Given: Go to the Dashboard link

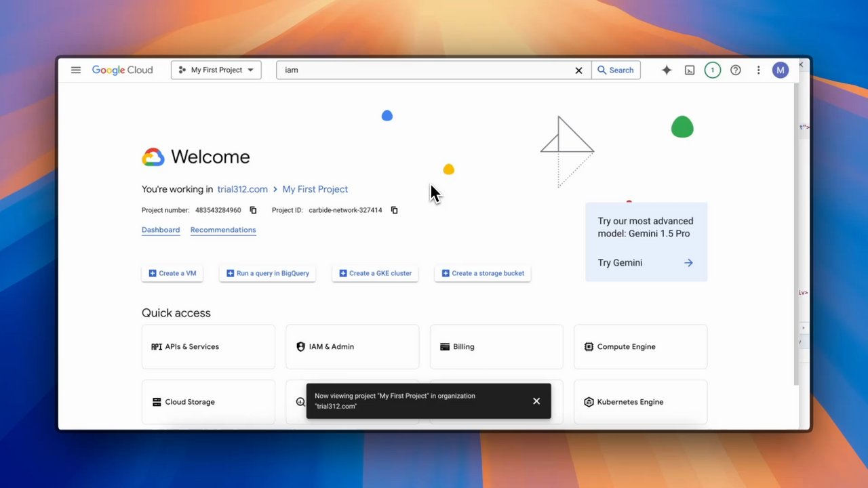Looking at the screenshot, I should [161, 230].
